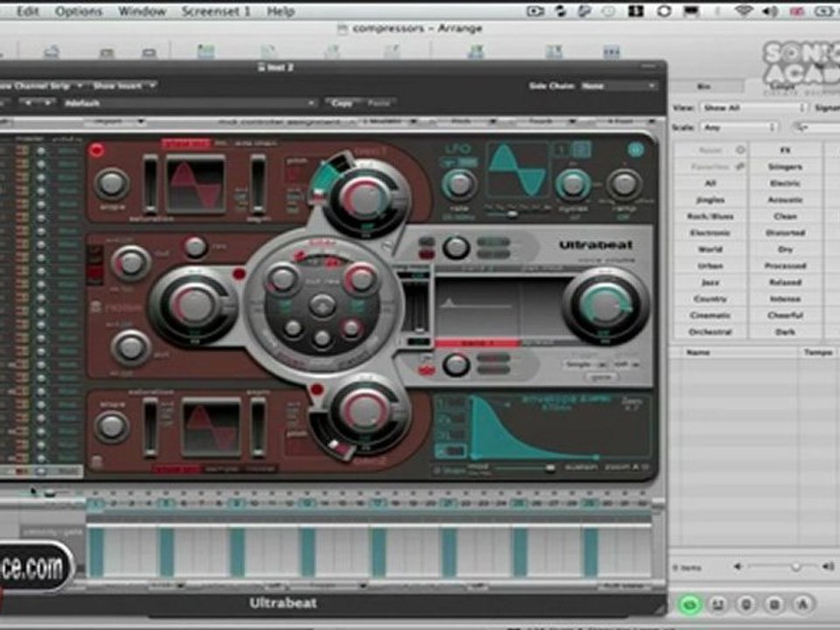840x630 pixels.
Task: Open the Show Insert dropdown
Action: pyautogui.click(x=124, y=86)
